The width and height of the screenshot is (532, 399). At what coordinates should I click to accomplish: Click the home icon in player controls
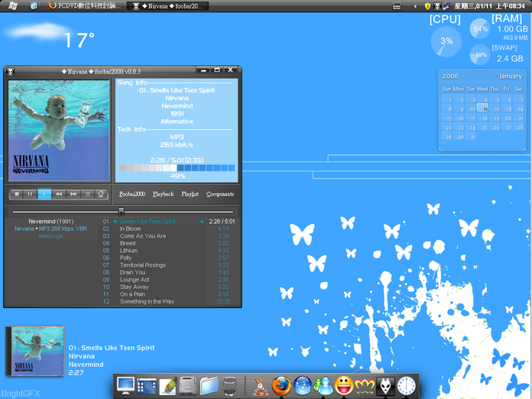(101, 194)
